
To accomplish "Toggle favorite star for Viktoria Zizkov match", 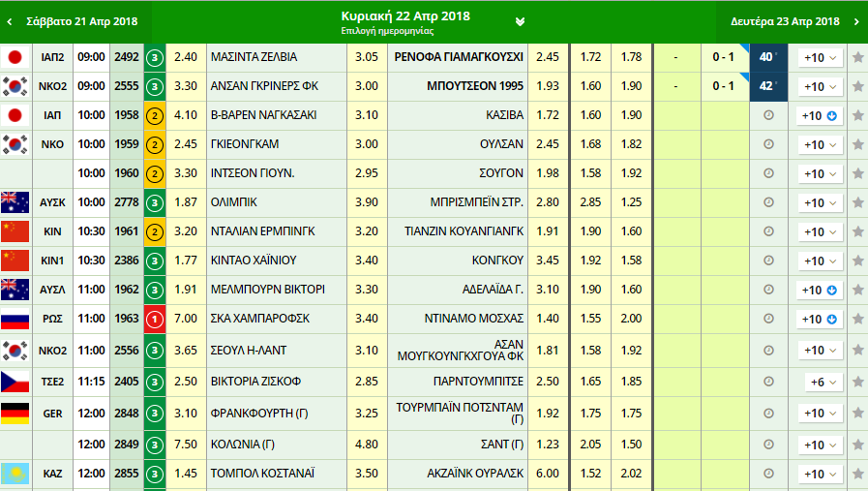I will tap(857, 383).
